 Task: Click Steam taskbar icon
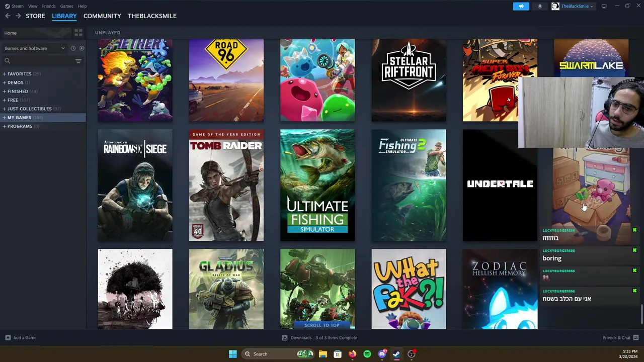(x=396, y=354)
